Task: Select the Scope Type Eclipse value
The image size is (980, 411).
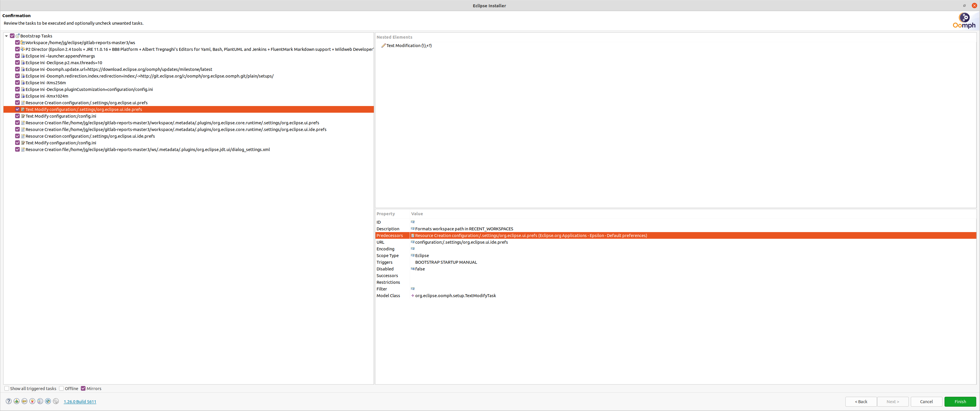Action: 422,255
